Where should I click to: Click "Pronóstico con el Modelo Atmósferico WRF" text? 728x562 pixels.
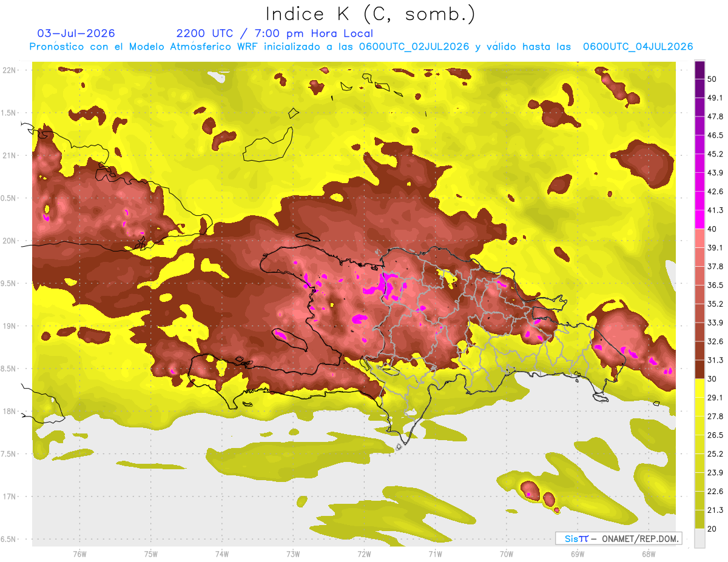(145, 47)
